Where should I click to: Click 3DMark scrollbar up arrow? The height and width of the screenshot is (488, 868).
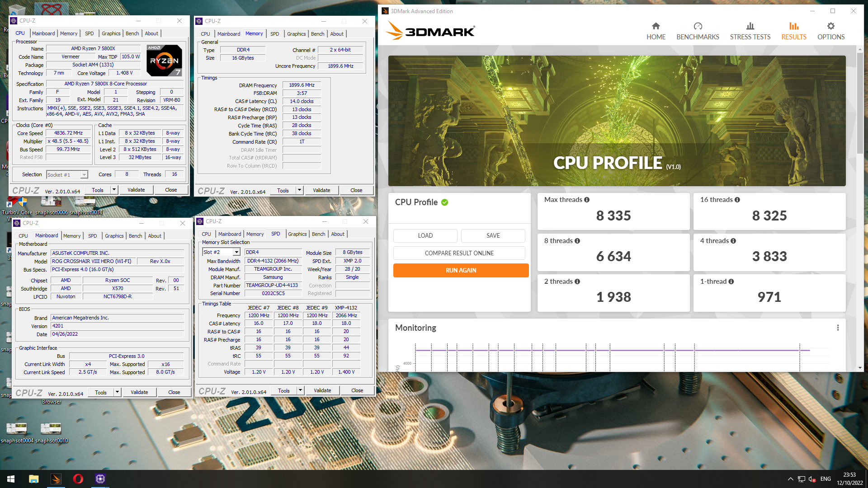[x=859, y=49]
